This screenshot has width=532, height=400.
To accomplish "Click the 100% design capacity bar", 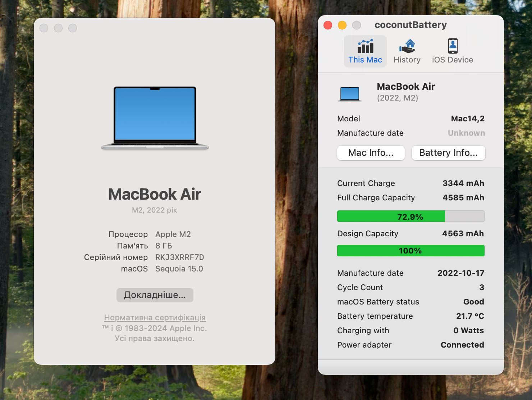I will (411, 251).
